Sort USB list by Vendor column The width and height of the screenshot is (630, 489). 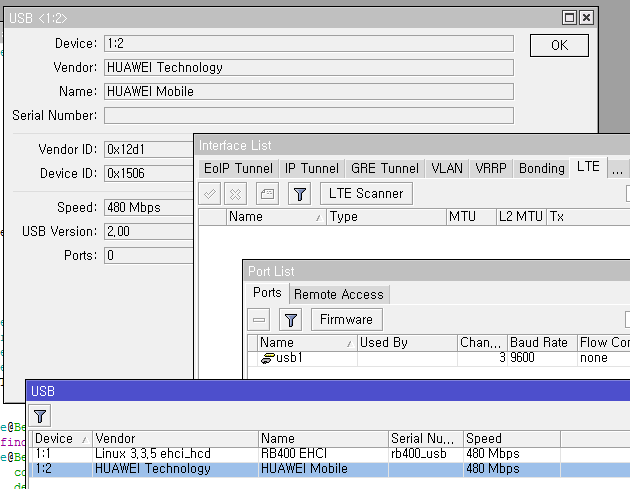[175, 439]
